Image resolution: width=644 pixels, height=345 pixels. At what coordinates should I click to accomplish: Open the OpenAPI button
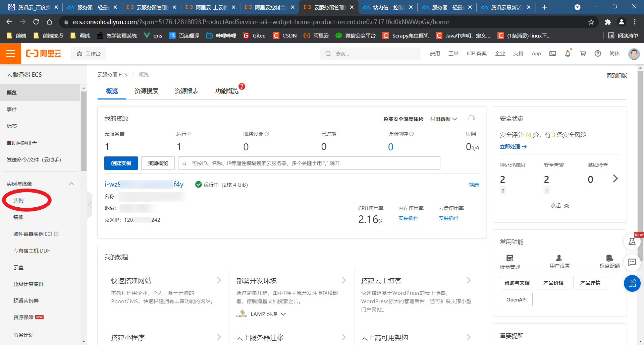517,299
